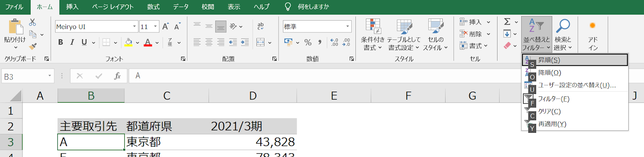
Task: Open セルのスタイル gallery
Action: (436, 35)
